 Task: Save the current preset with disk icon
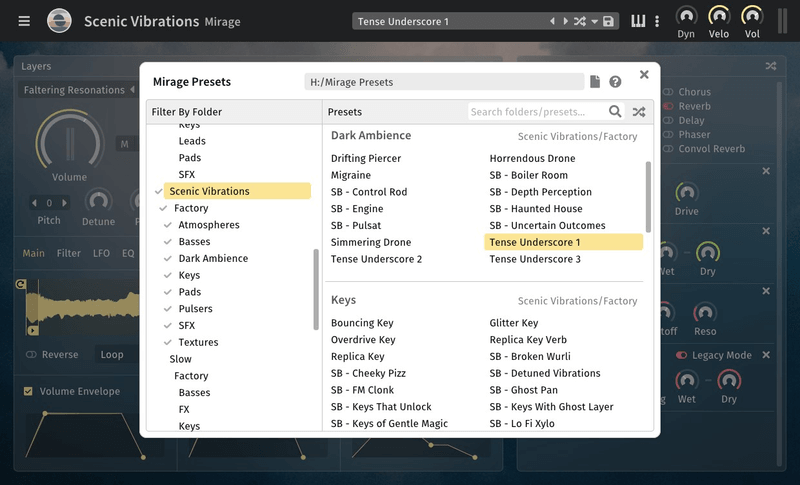click(x=608, y=21)
